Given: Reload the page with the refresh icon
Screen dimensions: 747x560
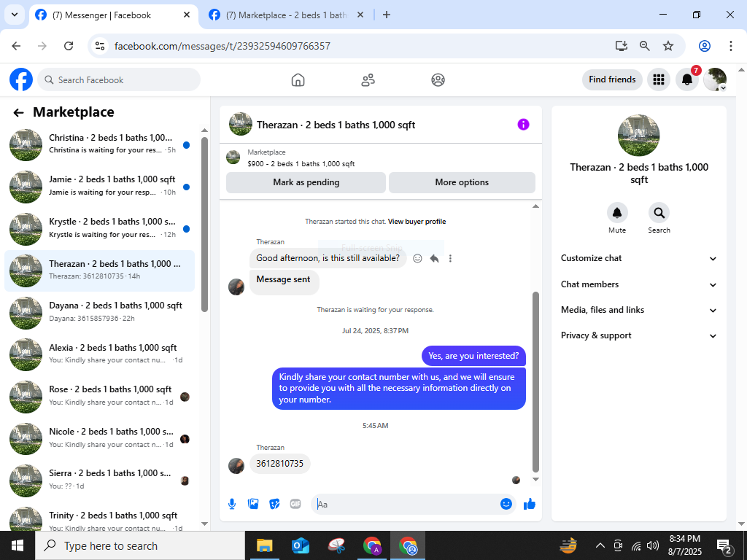Looking at the screenshot, I should pyautogui.click(x=69, y=46).
